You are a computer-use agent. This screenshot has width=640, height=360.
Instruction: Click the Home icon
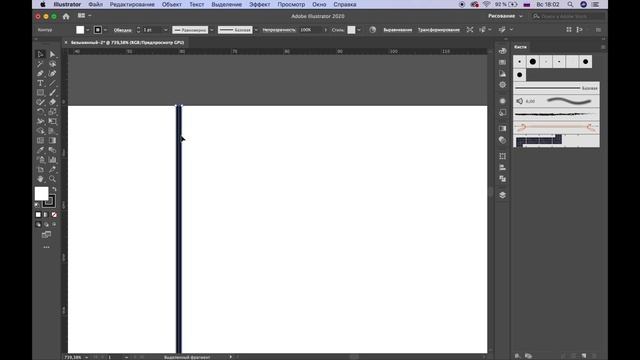66,16
